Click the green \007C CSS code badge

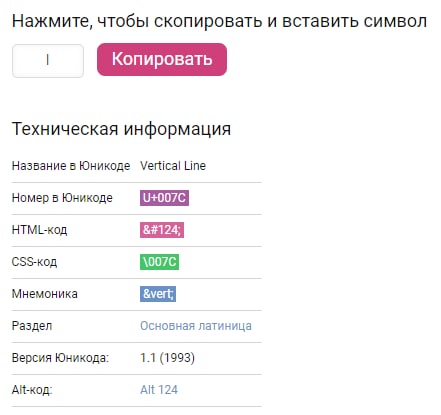[159, 262]
